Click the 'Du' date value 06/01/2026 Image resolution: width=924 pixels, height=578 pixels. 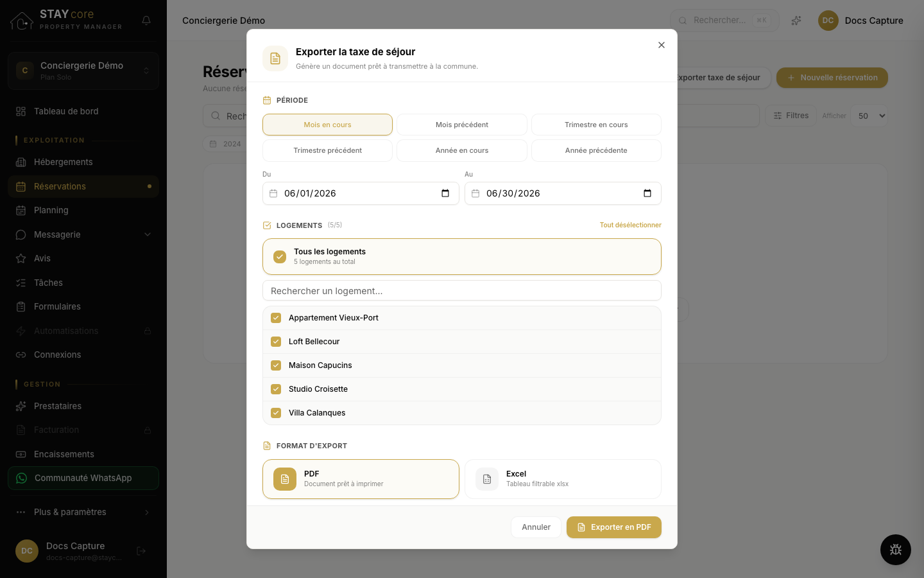point(310,193)
